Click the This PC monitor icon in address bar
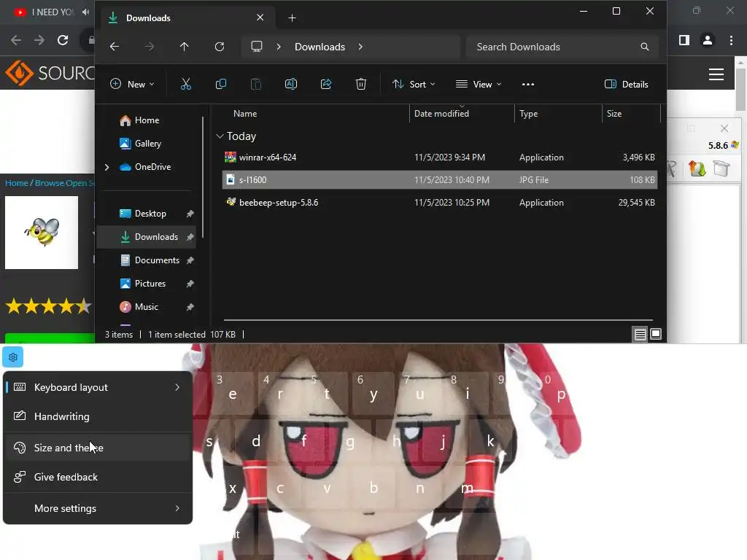747x560 pixels. tap(257, 47)
